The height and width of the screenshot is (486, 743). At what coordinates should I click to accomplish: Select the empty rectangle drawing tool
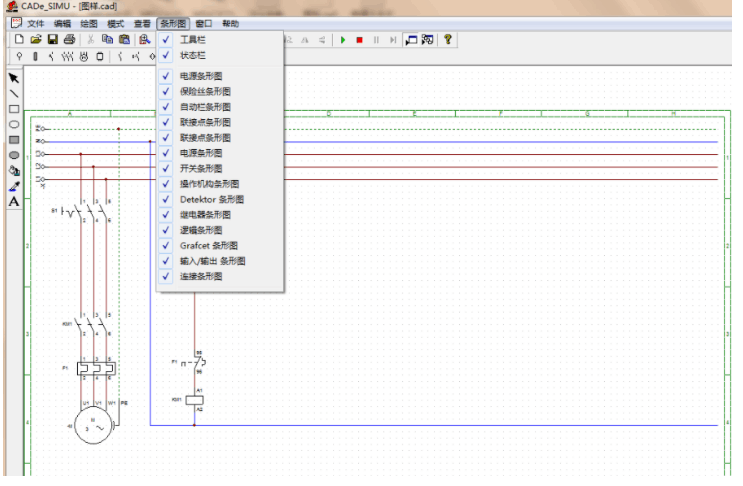(14, 109)
